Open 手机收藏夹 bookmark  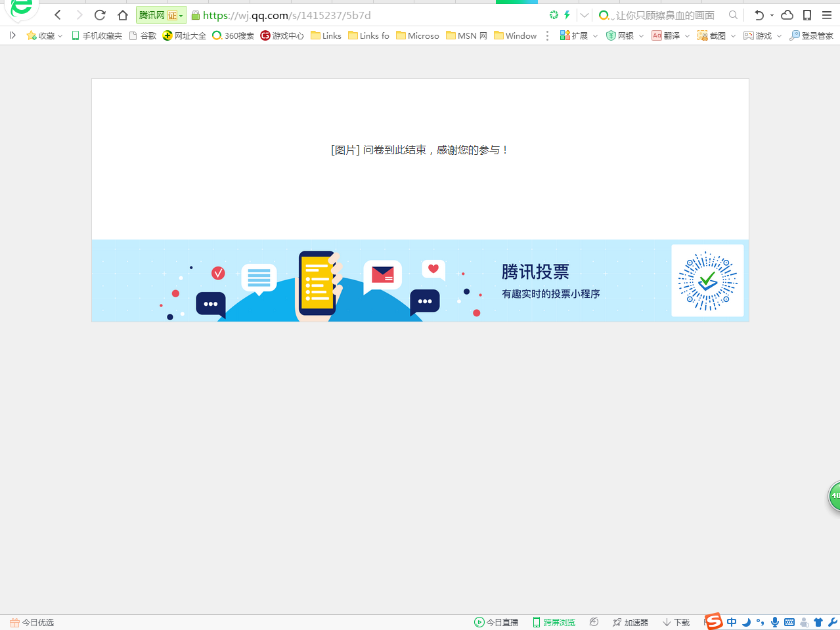coord(97,35)
